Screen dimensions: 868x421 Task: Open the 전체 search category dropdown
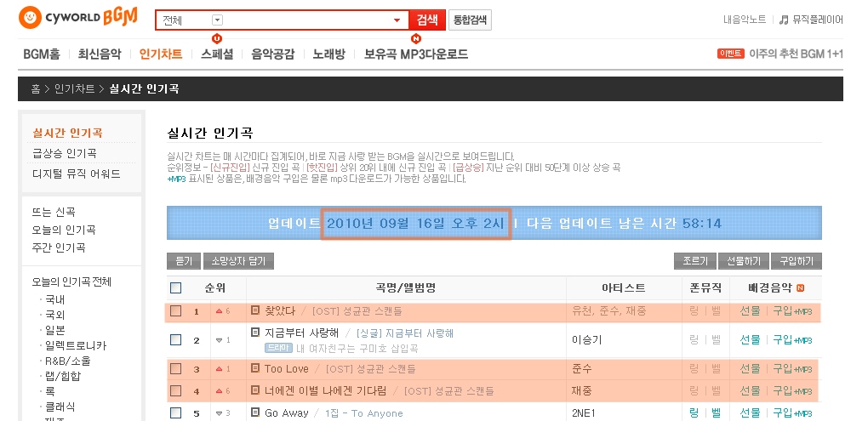click(x=218, y=20)
